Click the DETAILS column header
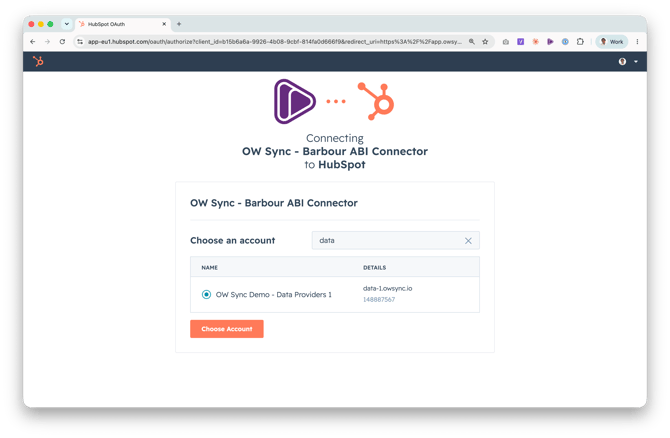The image size is (670, 438). pyautogui.click(x=375, y=268)
